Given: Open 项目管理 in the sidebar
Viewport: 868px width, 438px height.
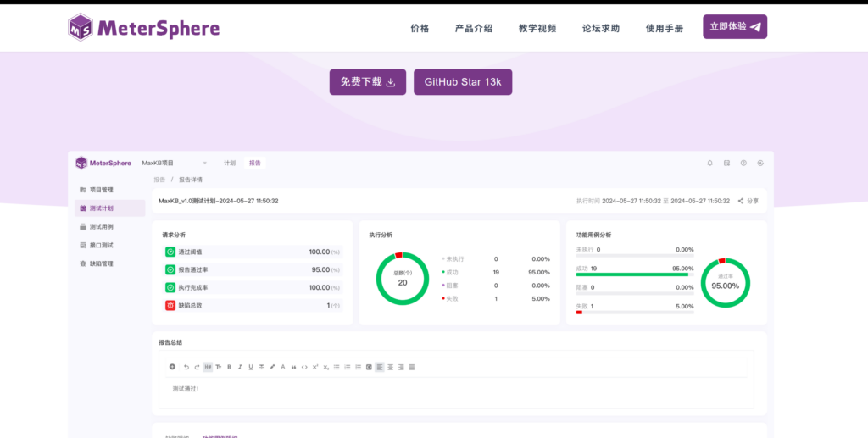Looking at the screenshot, I should pos(109,190).
